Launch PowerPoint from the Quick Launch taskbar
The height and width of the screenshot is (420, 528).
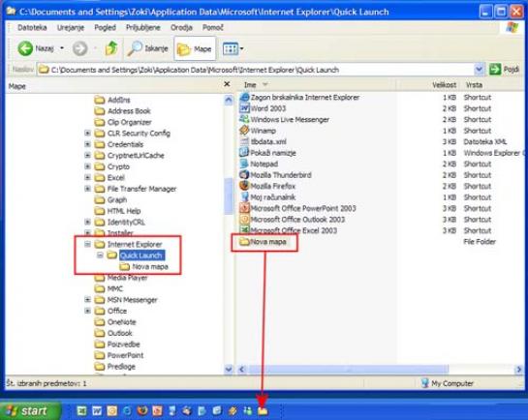click(157, 410)
